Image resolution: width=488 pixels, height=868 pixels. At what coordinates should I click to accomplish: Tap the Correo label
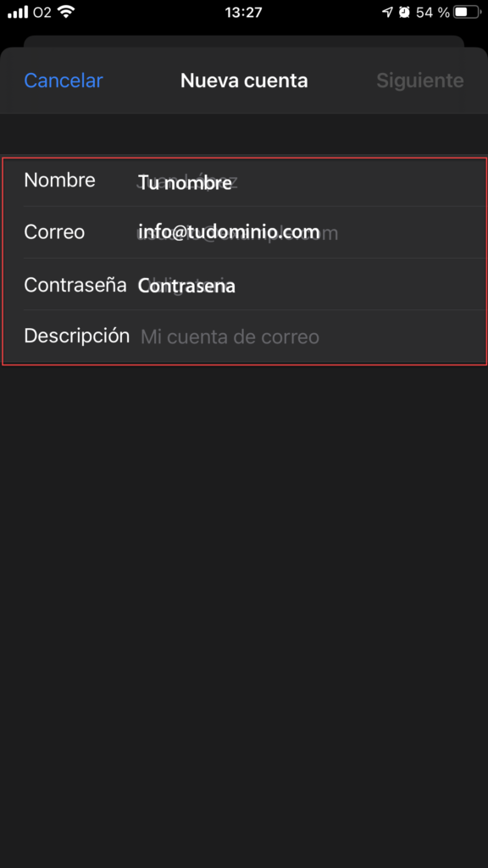pyautogui.click(x=54, y=232)
